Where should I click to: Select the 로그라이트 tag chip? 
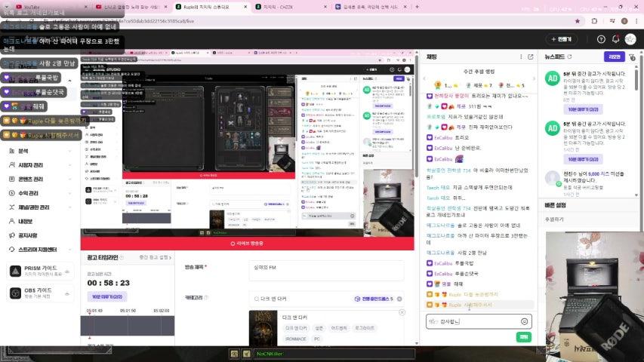click(365, 328)
